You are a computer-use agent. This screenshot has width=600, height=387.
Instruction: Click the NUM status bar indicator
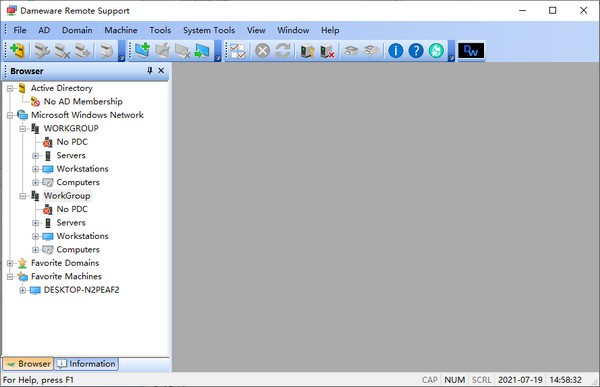point(455,380)
